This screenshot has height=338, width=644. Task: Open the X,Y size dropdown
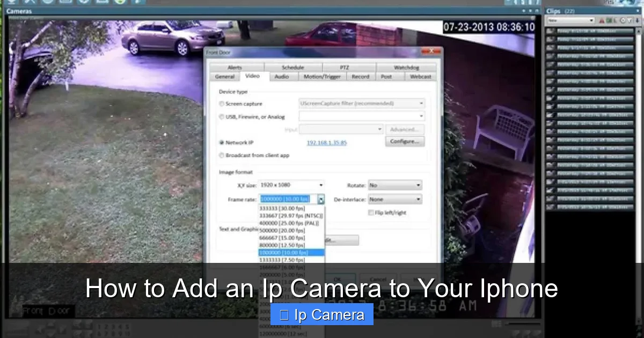pos(291,185)
